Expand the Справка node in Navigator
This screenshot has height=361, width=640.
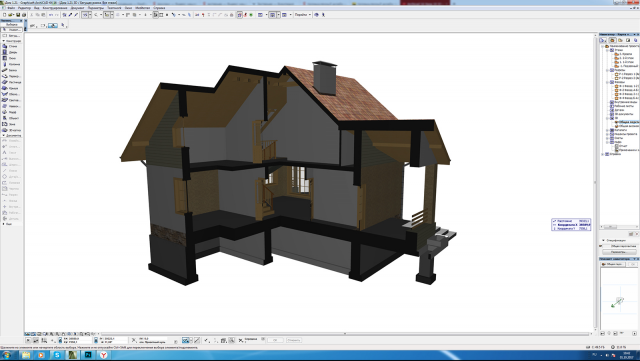click(x=603, y=154)
